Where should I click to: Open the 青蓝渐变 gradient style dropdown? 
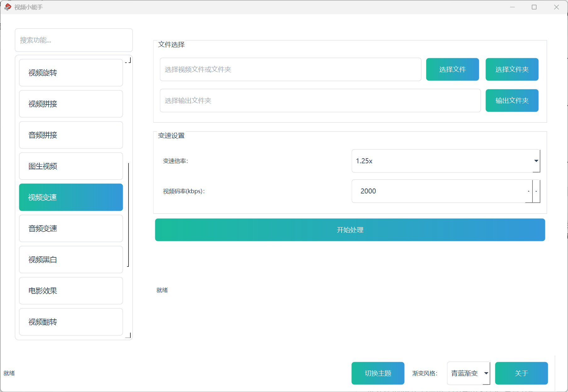pyautogui.click(x=469, y=373)
